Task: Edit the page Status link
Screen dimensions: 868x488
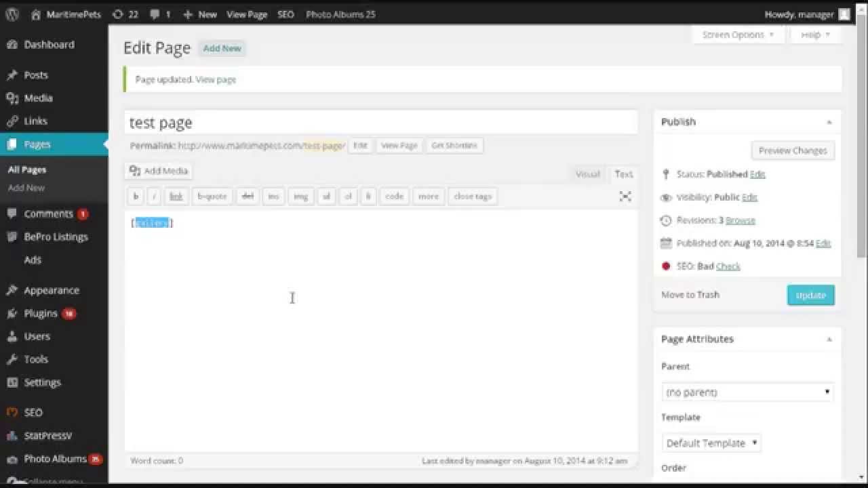Action: coord(757,174)
